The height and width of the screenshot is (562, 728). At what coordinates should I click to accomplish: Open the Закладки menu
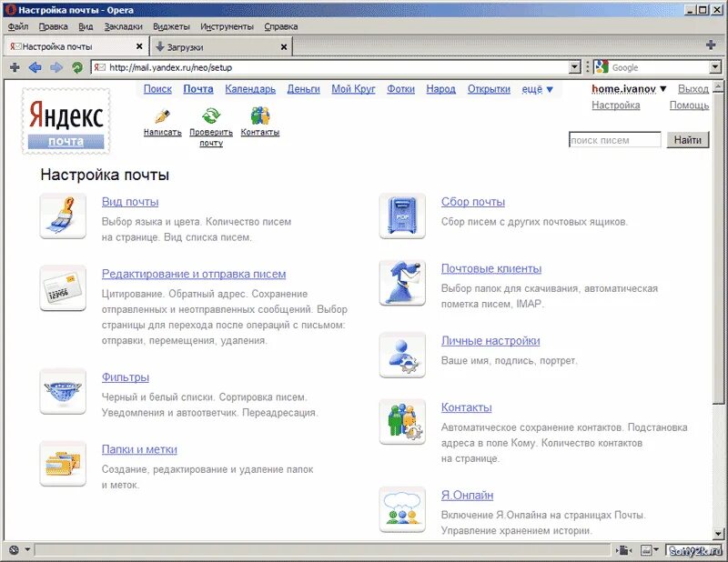pos(124,26)
